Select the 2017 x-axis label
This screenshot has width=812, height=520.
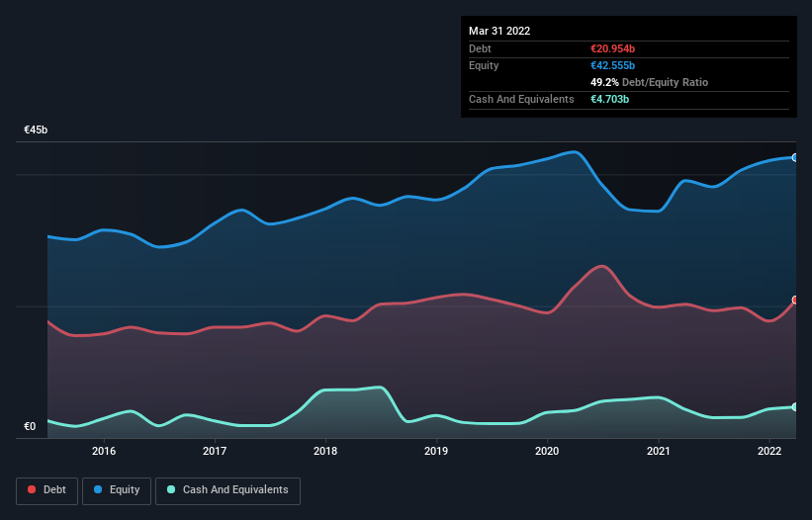(x=215, y=451)
